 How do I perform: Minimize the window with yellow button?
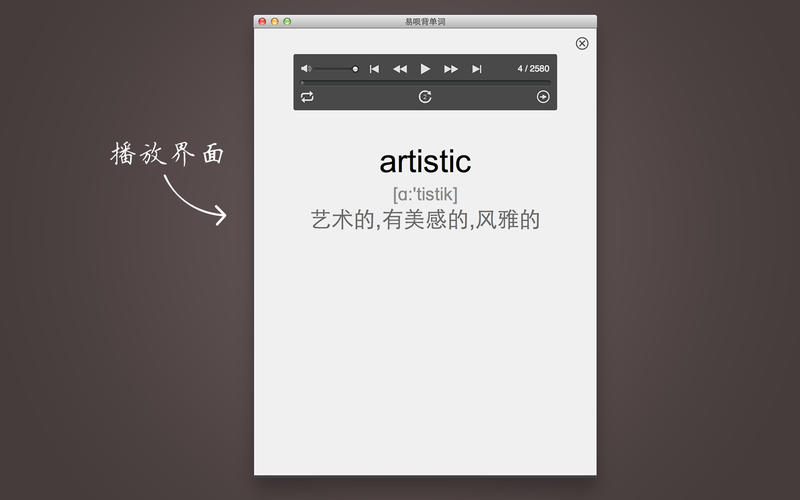(274, 21)
